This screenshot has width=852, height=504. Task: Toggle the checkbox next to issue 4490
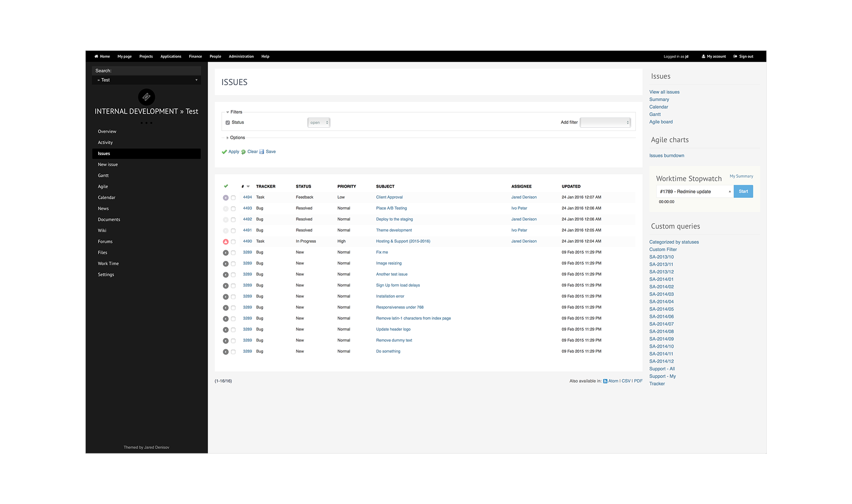coord(233,241)
